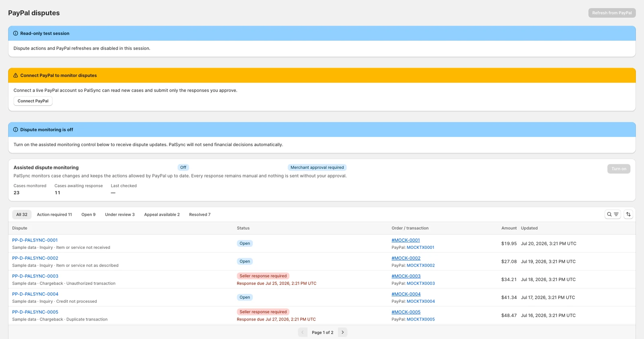644x339 pixels.
Task: Open PayPal transaction MOCKTX0003
Action: [421, 283]
